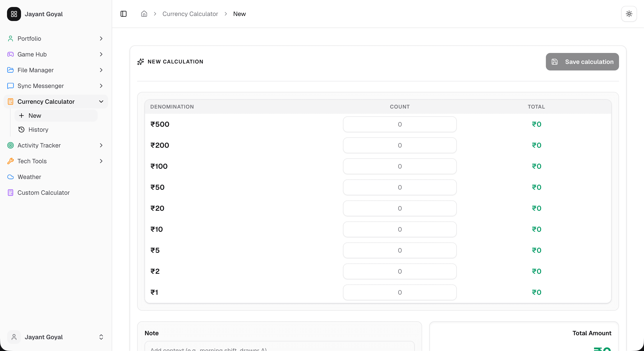Select the Custom Calculator menu item
Viewport: 644px width, 351px height.
[56, 193]
